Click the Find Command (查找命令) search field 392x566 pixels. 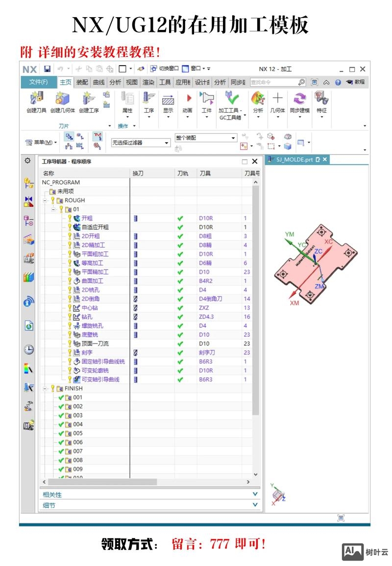click(273, 82)
